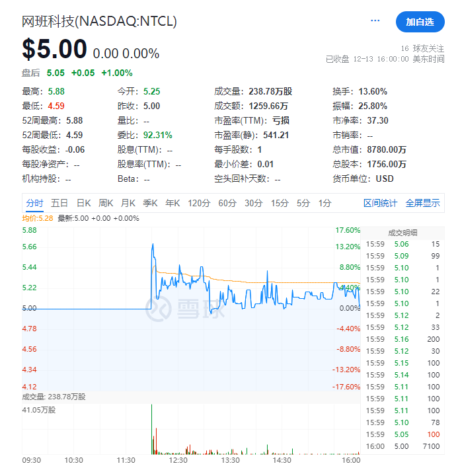
Task: Click the tallest green volume bar
Action: [151, 429]
